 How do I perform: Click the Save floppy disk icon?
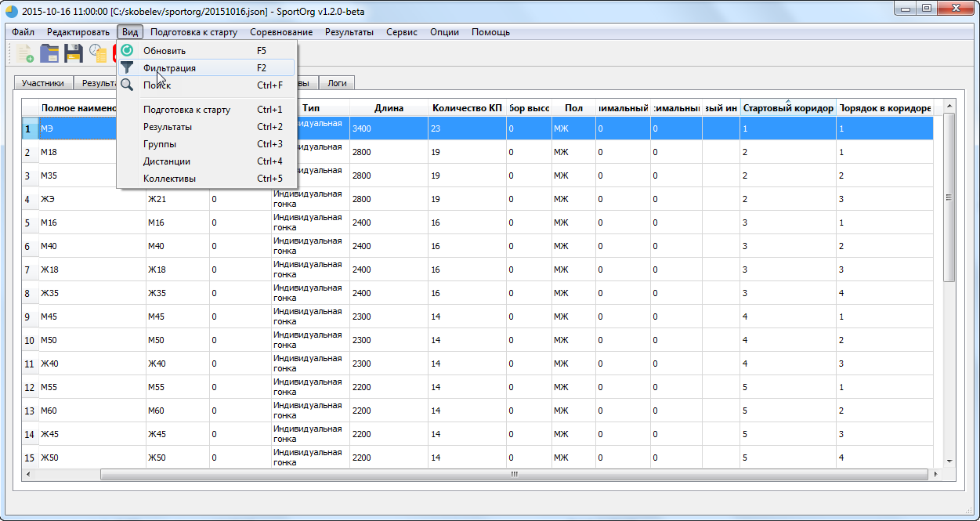pyautogui.click(x=74, y=53)
